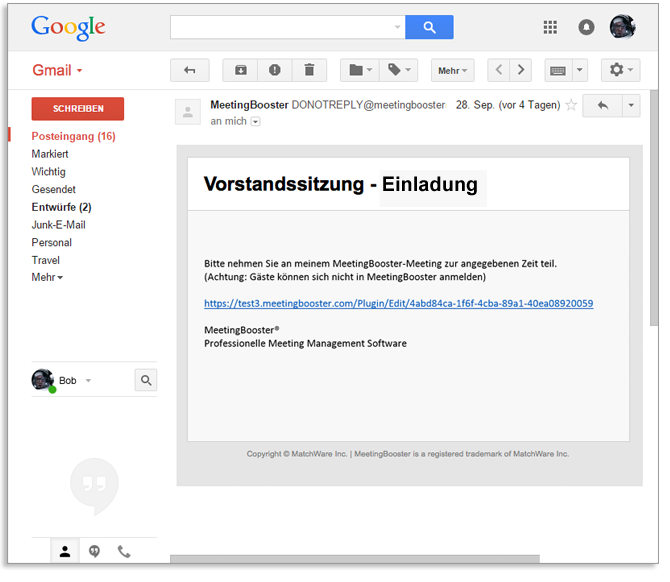The height and width of the screenshot is (582, 670).
Task: Go back to the inbox arrow
Action: (190, 70)
